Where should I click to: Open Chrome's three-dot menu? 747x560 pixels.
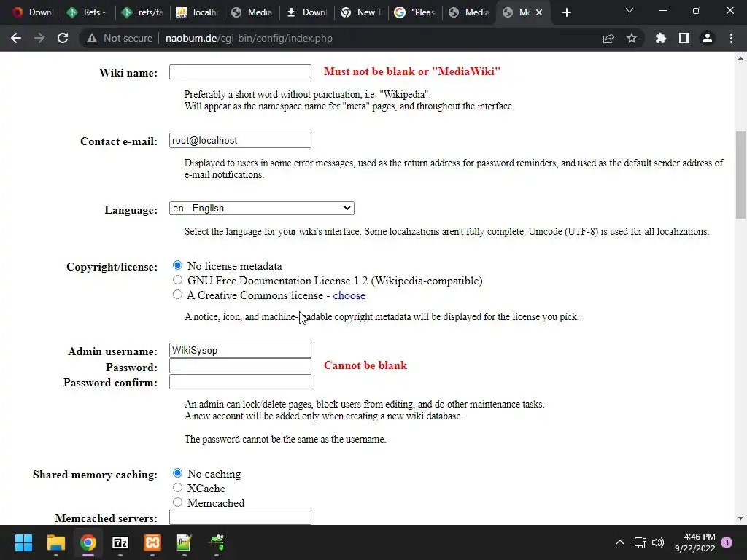pyautogui.click(x=731, y=38)
